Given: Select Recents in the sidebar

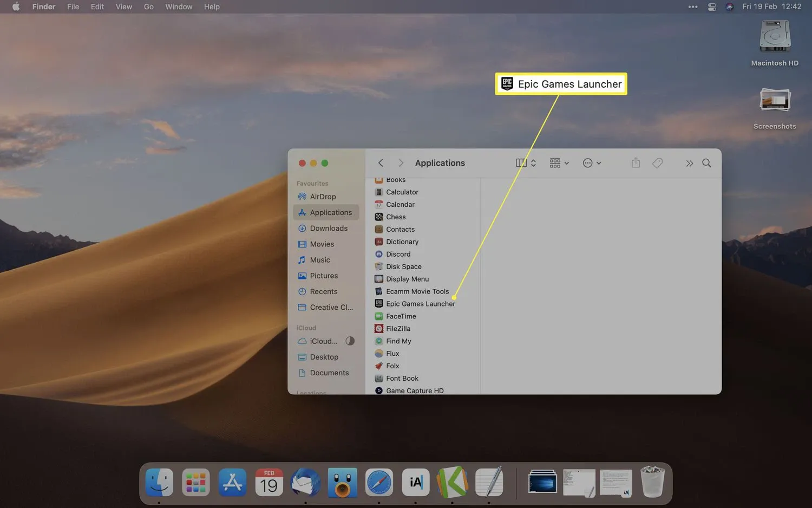Looking at the screenshot, I should (x=326, y=291).
